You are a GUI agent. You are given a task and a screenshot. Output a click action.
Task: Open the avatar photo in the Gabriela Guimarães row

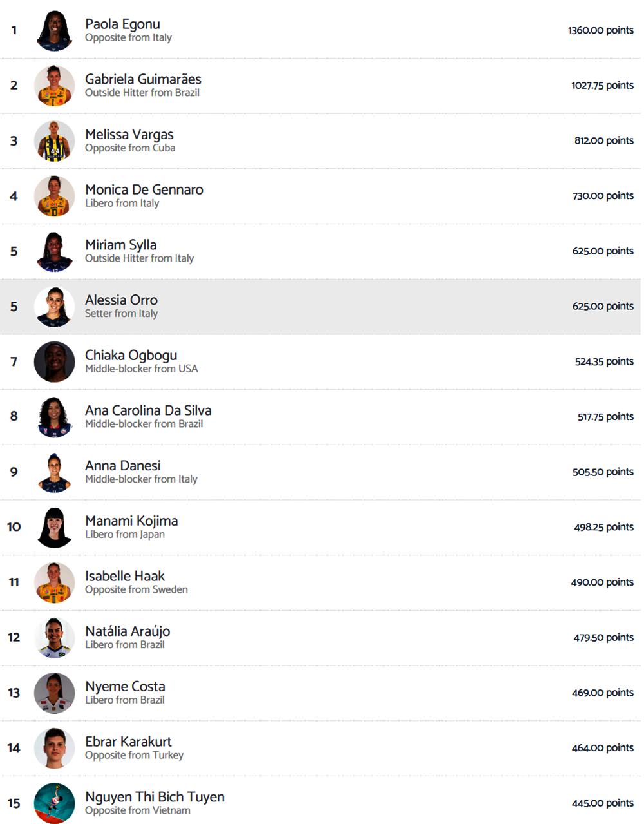click(54, 86)
